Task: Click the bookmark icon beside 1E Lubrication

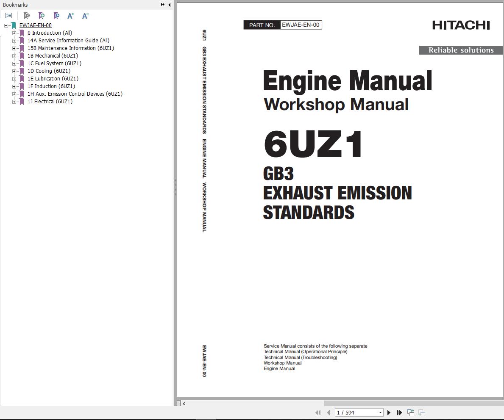Action: [22, 79]
